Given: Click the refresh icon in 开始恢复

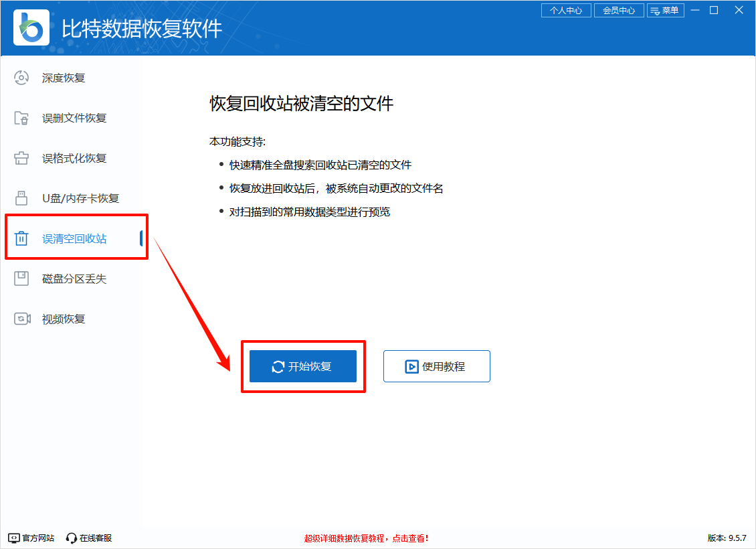Looking at the screenshot, I should point(278,367).
